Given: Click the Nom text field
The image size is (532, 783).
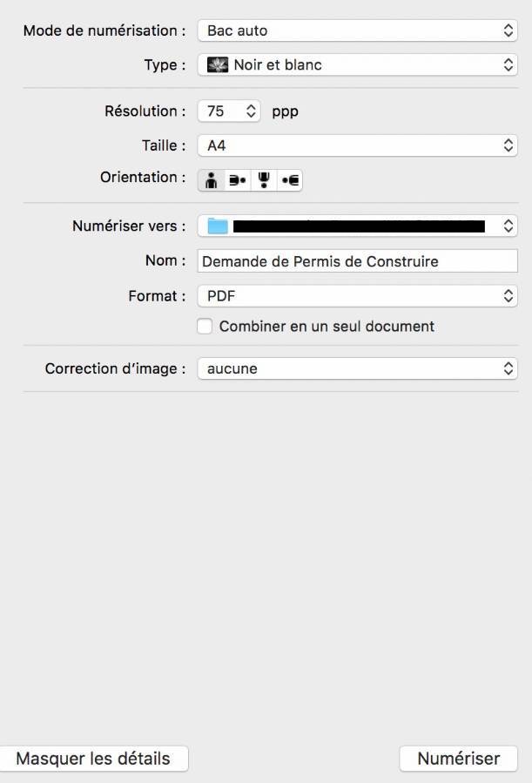Looking at the screenshot, I should [x=357, y=260].
